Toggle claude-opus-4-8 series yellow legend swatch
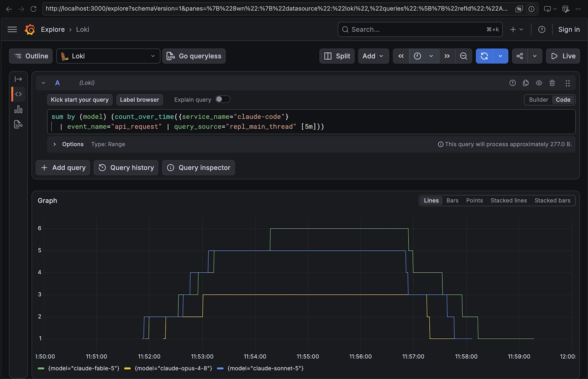Image resolution: width=588 pixels, height=379 pixels. (127, 368)
